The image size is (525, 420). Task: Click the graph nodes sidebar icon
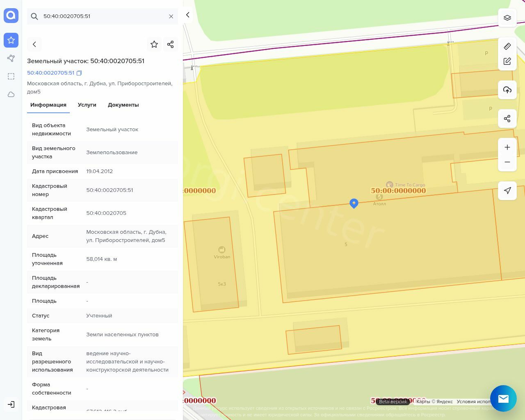pyautogui.click(x=11, y=58)
